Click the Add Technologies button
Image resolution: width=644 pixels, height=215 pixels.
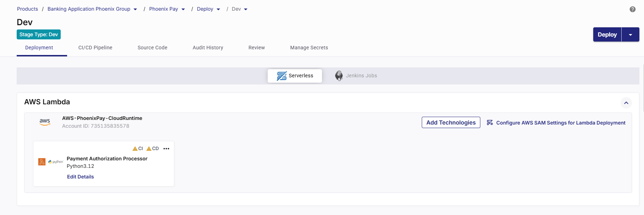(451, 122)
